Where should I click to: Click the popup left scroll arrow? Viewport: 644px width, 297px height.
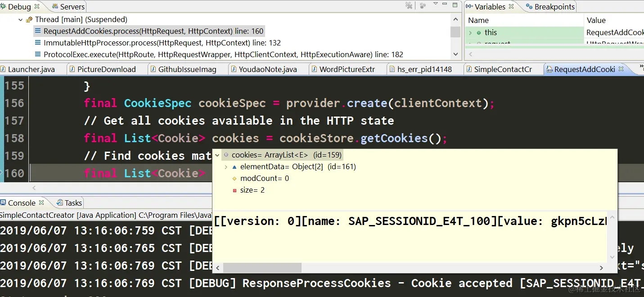[217, 268]
